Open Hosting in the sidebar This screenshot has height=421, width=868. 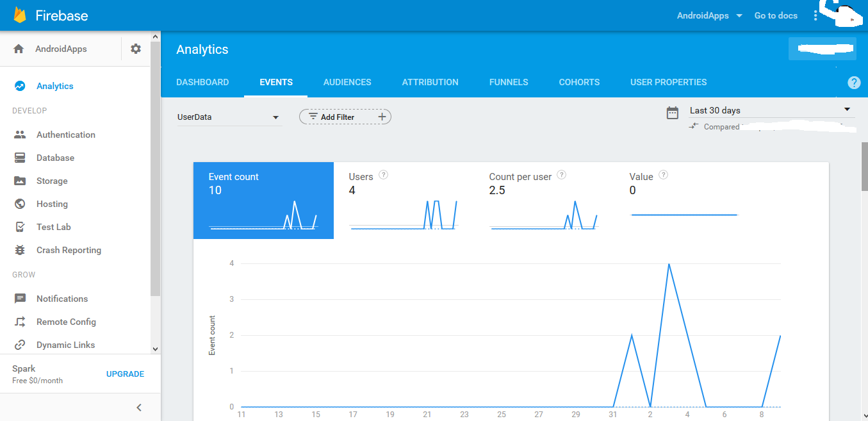pos(52,204)
